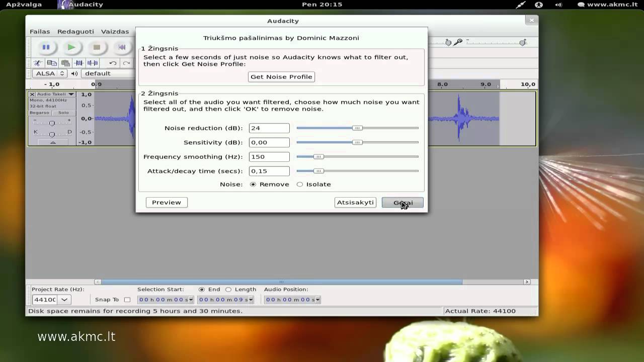Click the chat bubble icon in top panel
Screen dimensions: 644x362
(x=581, y=5)
